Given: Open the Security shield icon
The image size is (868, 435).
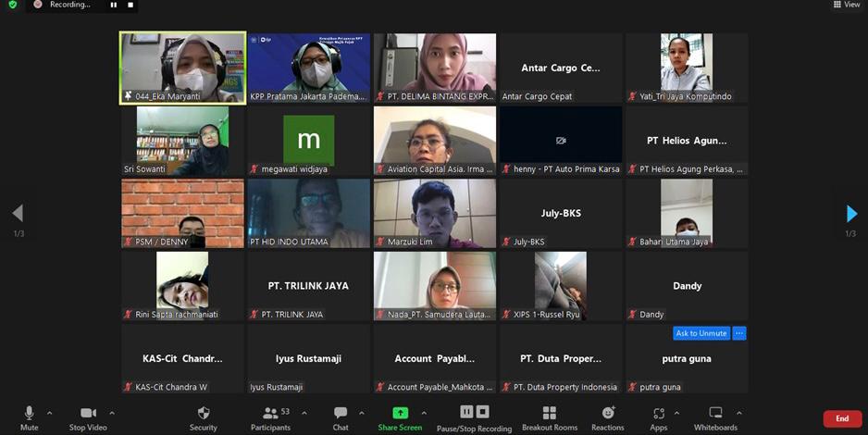Looking at the screenshot, I should (x=204, y=413).
